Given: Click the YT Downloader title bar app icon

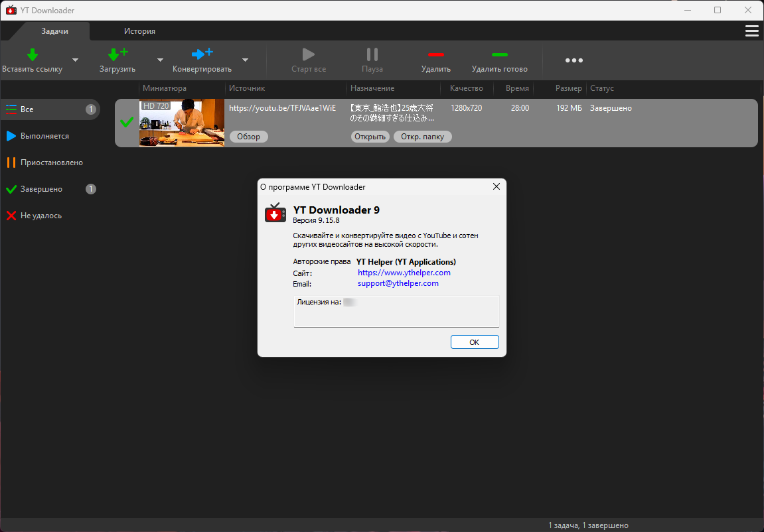Looking at the screenshot, I should (x=11, y=10).
